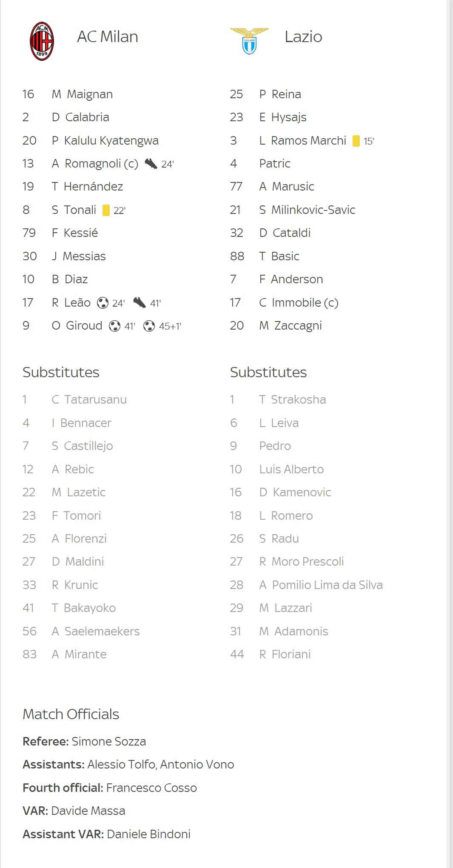
Task: Click Tonali's yellow card icon
Action: [106, 210]
